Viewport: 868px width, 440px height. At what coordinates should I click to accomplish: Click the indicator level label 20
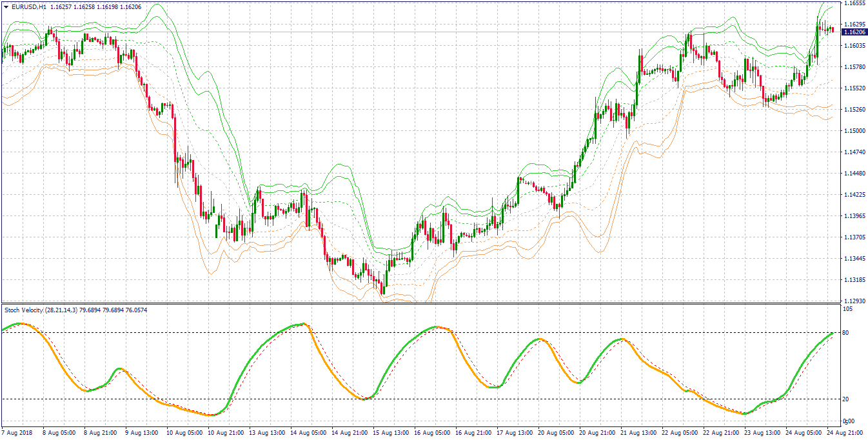[845, 399]
